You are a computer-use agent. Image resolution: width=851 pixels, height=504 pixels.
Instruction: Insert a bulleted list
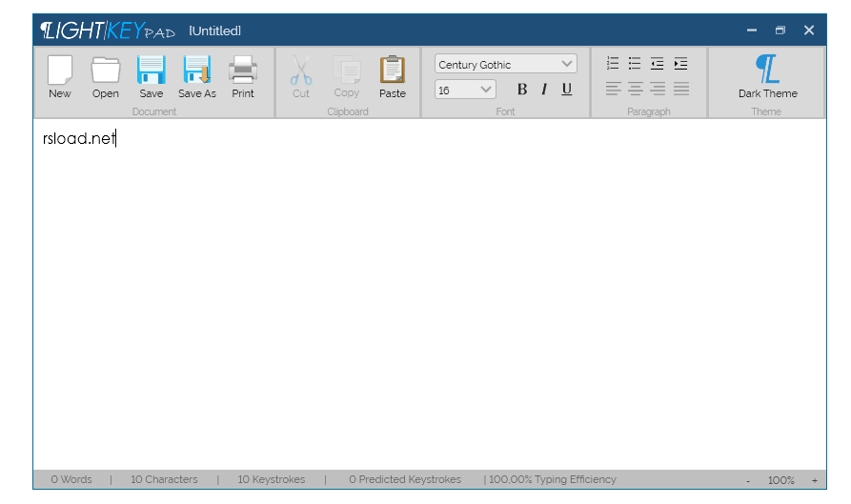[635, 64]
